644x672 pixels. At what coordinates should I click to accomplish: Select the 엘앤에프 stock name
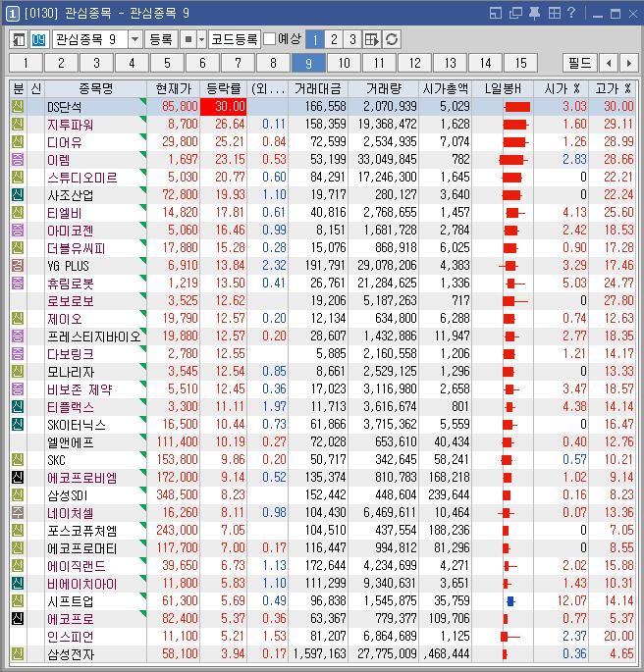[70, 442]
